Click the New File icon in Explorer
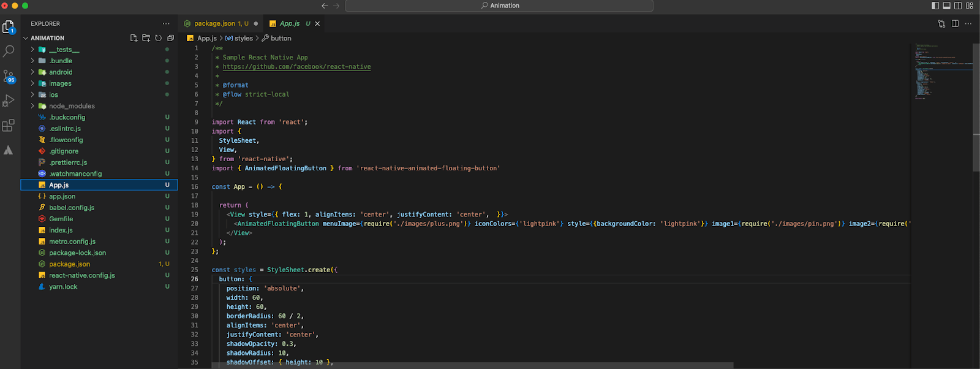This screenshot has height=369, width=980. coord(134,38)
